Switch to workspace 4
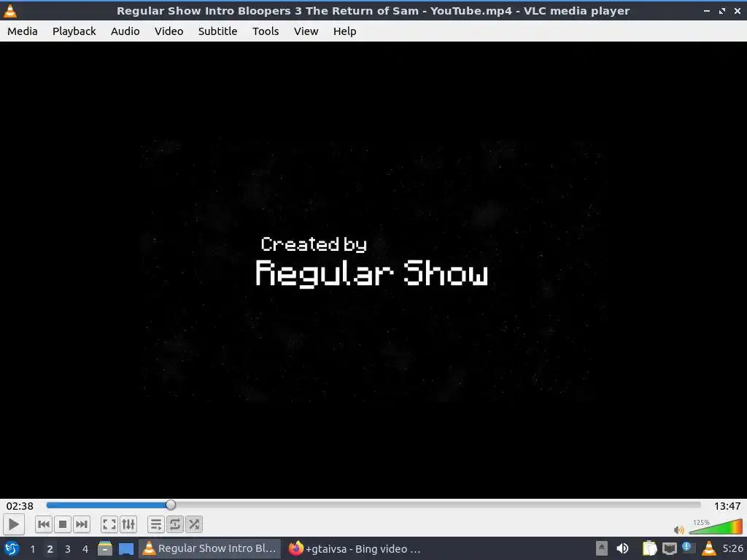The image size is (747, 560). (85, 549)
